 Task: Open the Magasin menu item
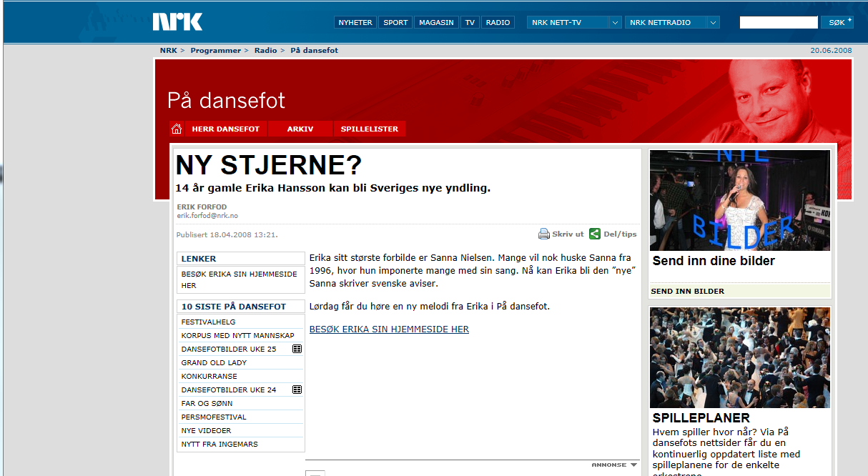click(x=436, y=22)
